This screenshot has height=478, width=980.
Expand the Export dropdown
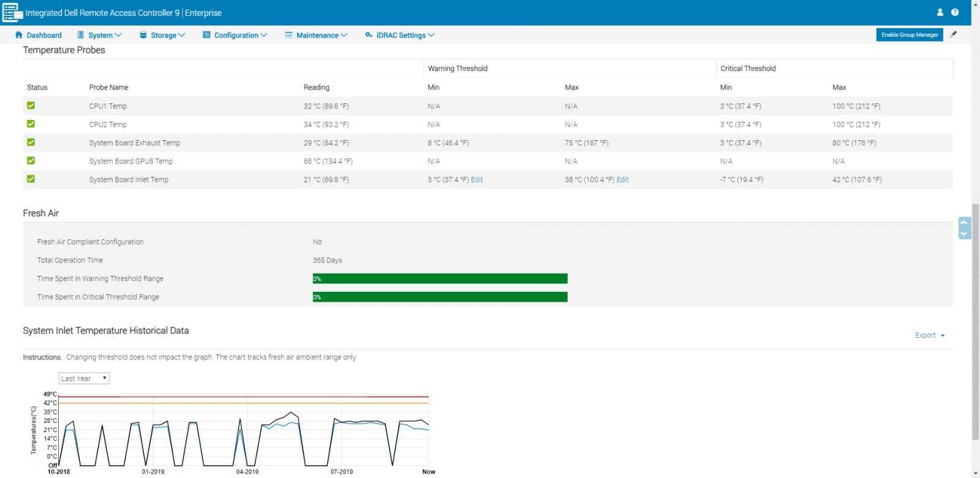point(930,335)
